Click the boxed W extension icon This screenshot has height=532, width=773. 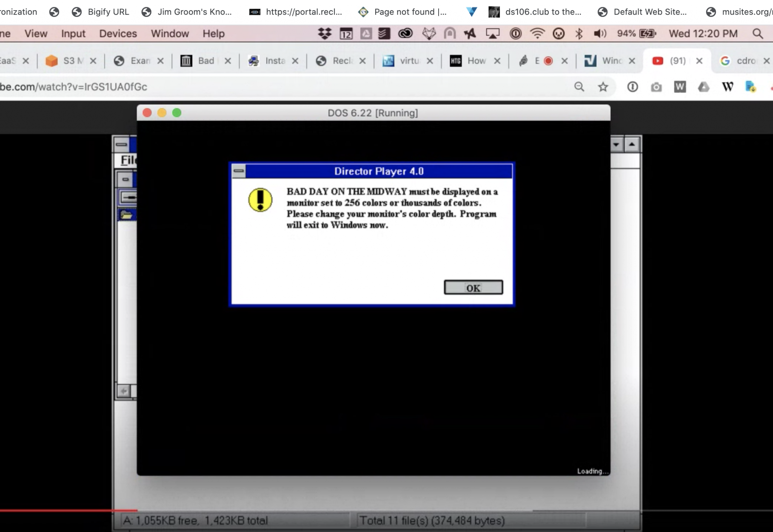pos(680,87)
